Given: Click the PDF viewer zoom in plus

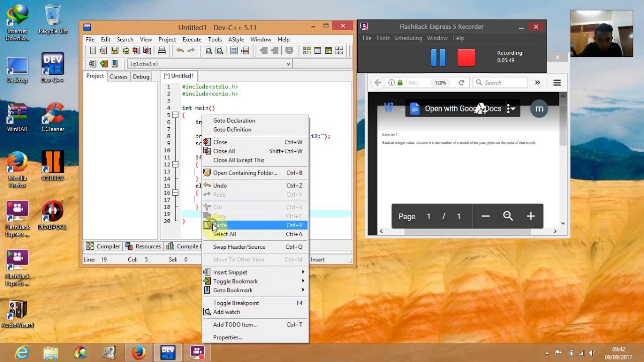Looking at the screenshot, I should (531, 216).
